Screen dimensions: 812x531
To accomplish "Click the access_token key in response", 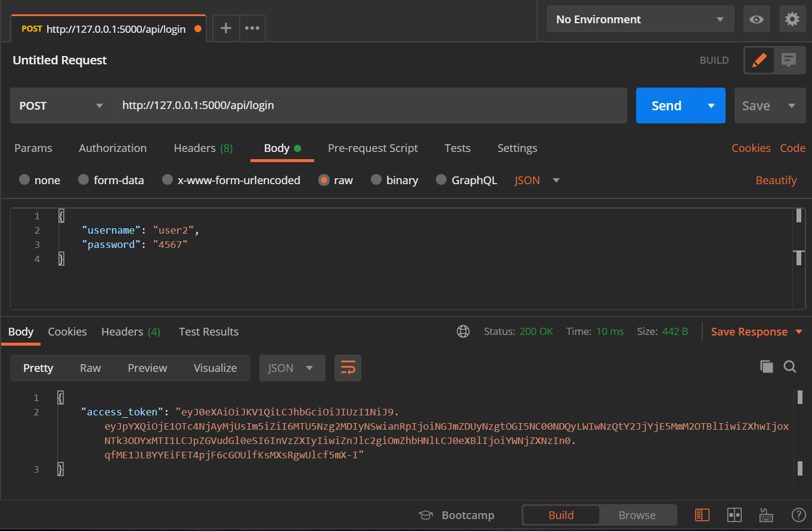I will point(122,412).
